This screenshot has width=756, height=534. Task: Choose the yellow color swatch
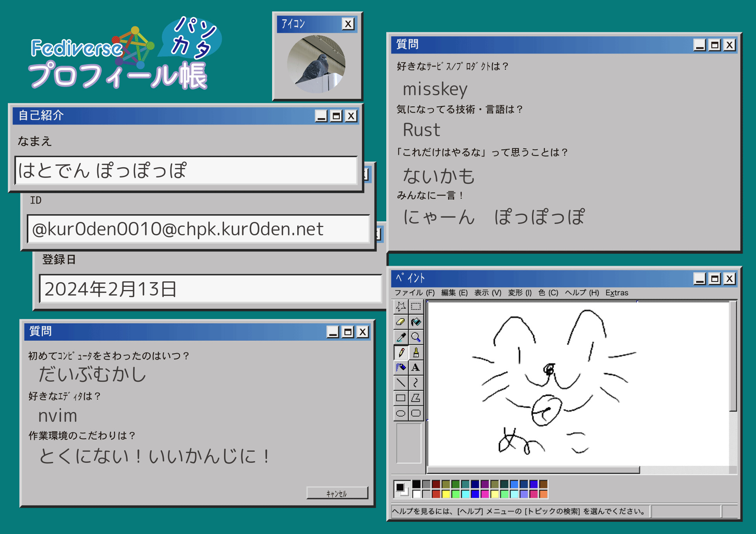[x=446, y=494]
